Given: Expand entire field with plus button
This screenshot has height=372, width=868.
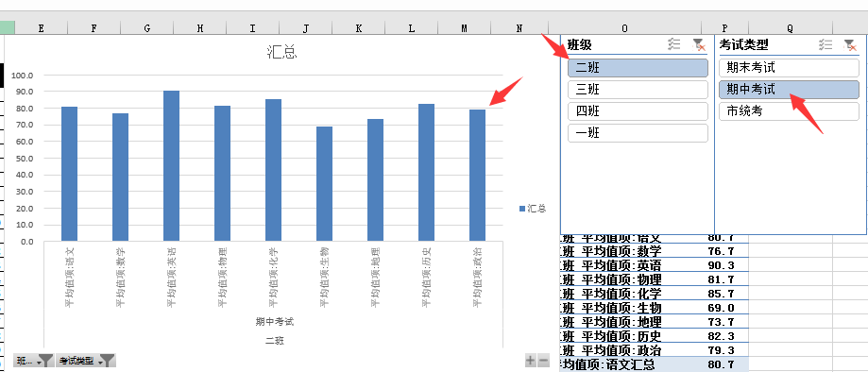Looking at the screenshot, I should pos(530,361).
